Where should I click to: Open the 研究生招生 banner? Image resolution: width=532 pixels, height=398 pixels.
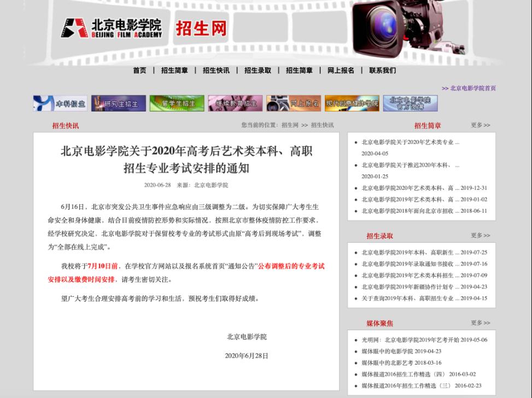119,103
